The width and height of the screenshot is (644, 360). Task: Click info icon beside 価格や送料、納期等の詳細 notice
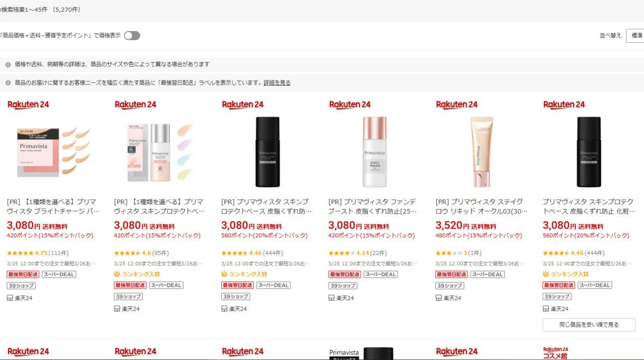(8, 65)
